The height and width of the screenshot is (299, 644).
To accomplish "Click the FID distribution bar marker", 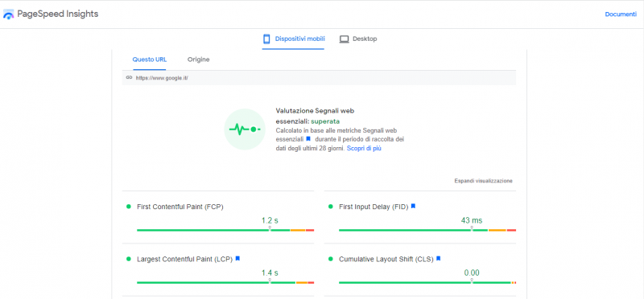I will (x=472, y=228).
